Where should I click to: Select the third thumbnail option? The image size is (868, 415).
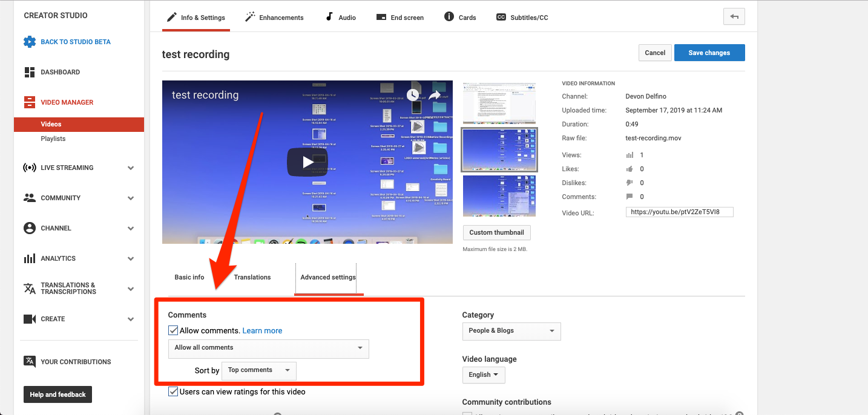(499, 196)
